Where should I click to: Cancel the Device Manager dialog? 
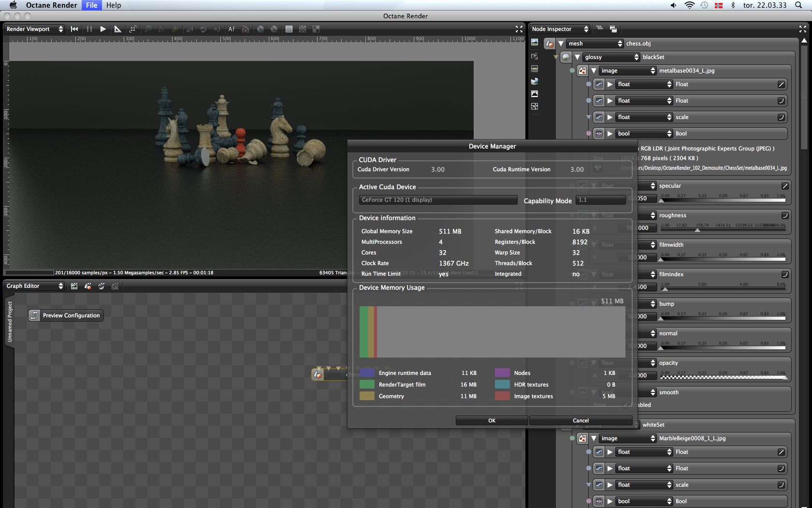(581, 420)
